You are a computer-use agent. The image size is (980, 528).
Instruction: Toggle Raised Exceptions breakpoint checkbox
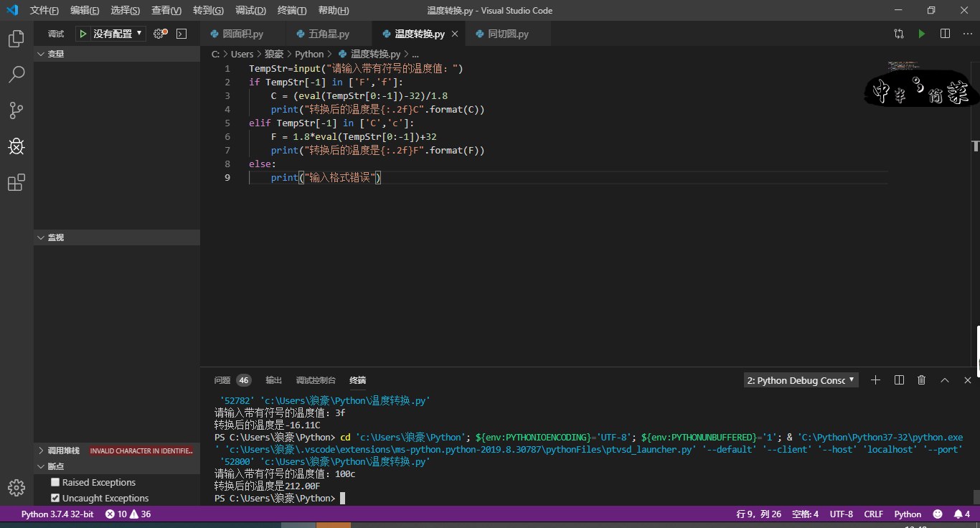[x=55, y=482]
